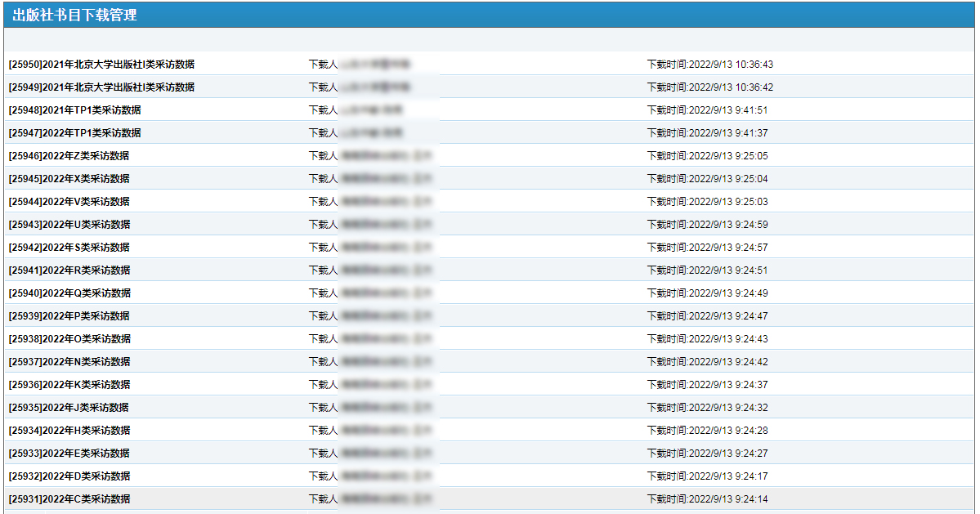Click the 2022年S类采访数据 title
This screenshot has height=514, width=980.
[69, 248]
